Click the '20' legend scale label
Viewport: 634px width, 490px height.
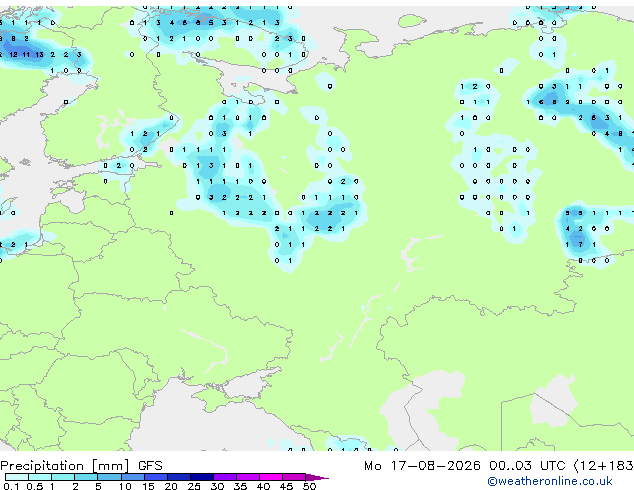tap(171, 486)
